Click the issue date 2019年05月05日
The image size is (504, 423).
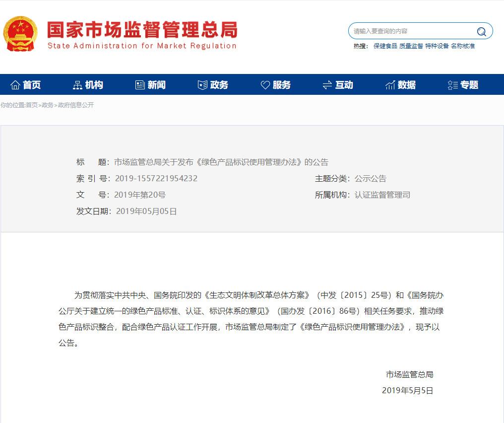[x=146, y=211]
